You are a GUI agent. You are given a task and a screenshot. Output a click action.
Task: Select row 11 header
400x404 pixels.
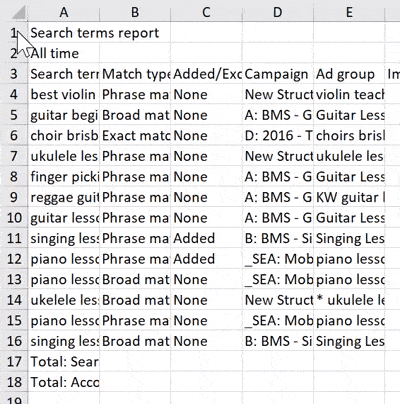(x=14, y=238)
